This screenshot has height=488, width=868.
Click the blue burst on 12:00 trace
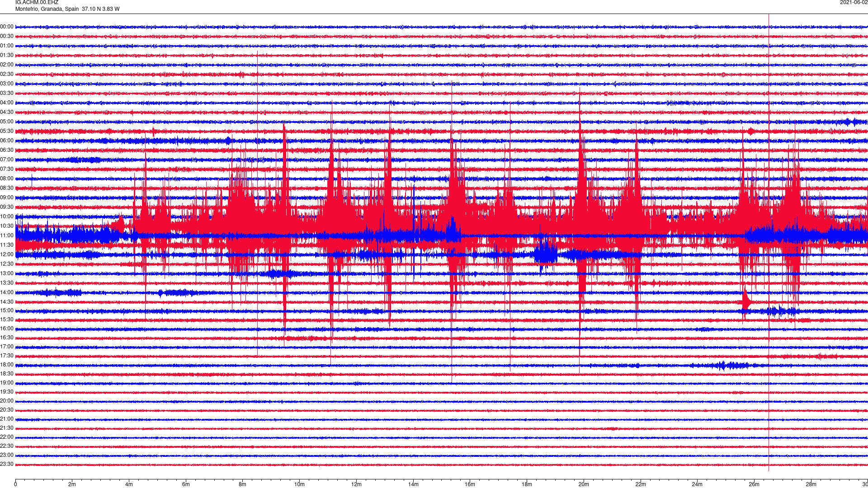coord(546,254)
